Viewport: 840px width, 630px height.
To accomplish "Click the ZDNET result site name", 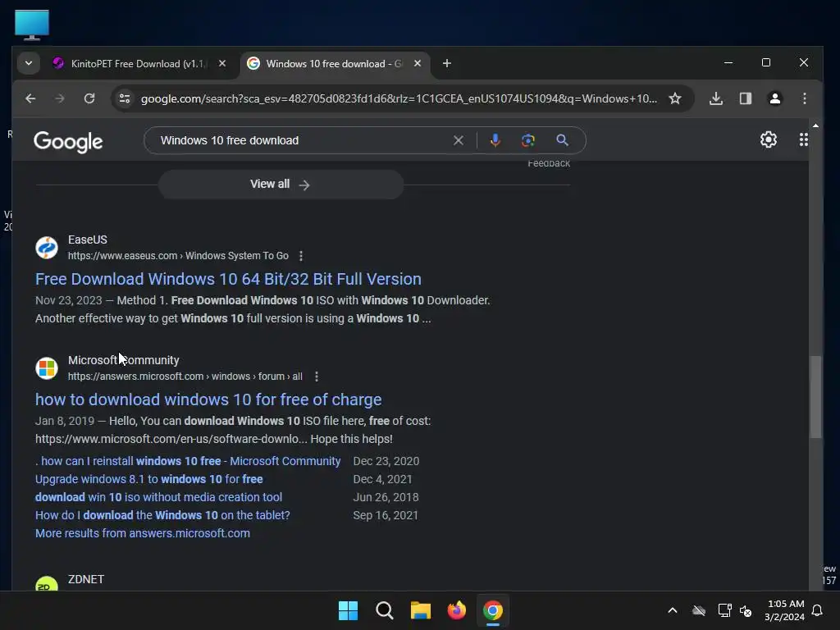I will point(85,580).
